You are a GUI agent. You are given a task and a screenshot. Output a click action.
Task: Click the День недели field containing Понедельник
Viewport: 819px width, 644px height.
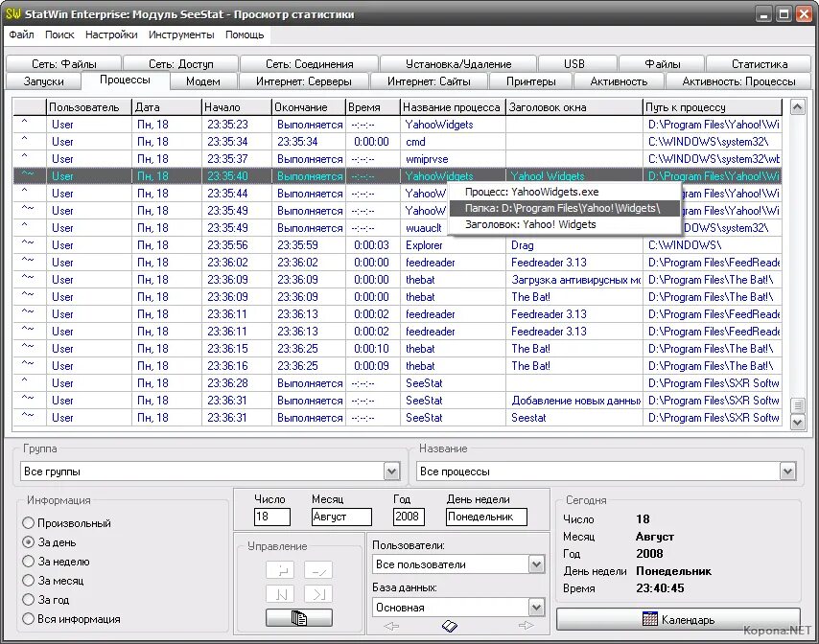coord(486,517)
